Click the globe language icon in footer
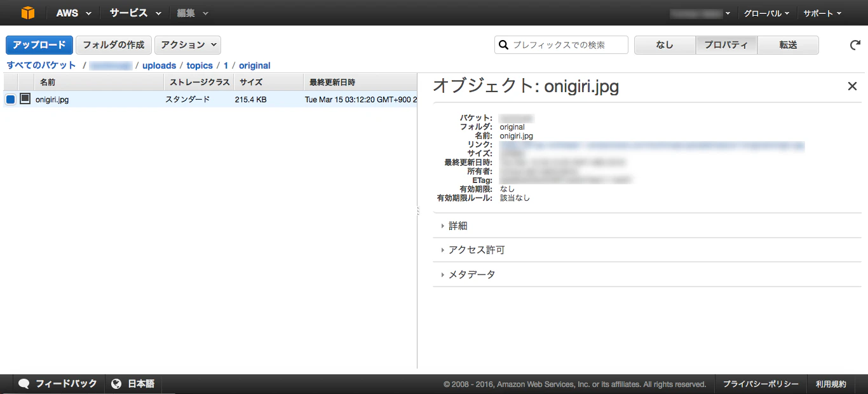868x394 pixels. pyautogui.click(x=116, y=384)
